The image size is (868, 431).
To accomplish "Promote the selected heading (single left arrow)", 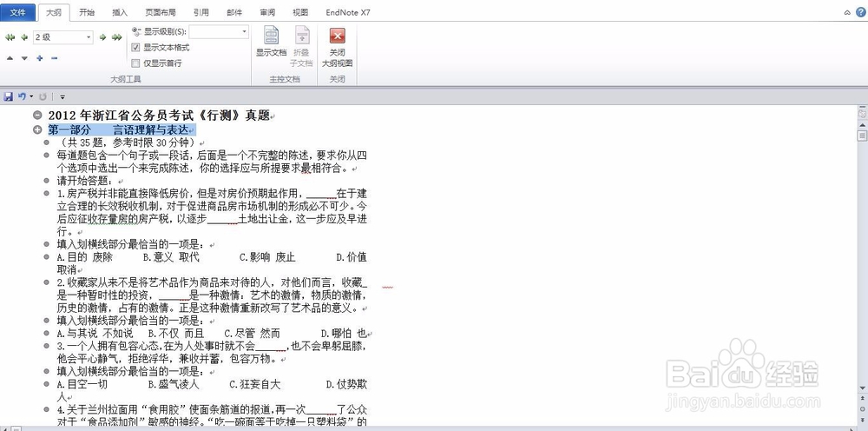I will pyautogui.click(x=23, y=37).
